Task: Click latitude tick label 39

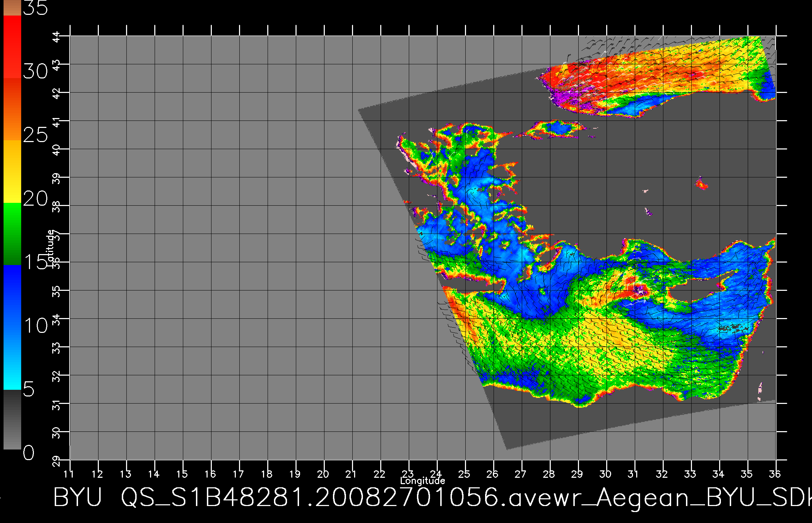Action: pos(56,179)
